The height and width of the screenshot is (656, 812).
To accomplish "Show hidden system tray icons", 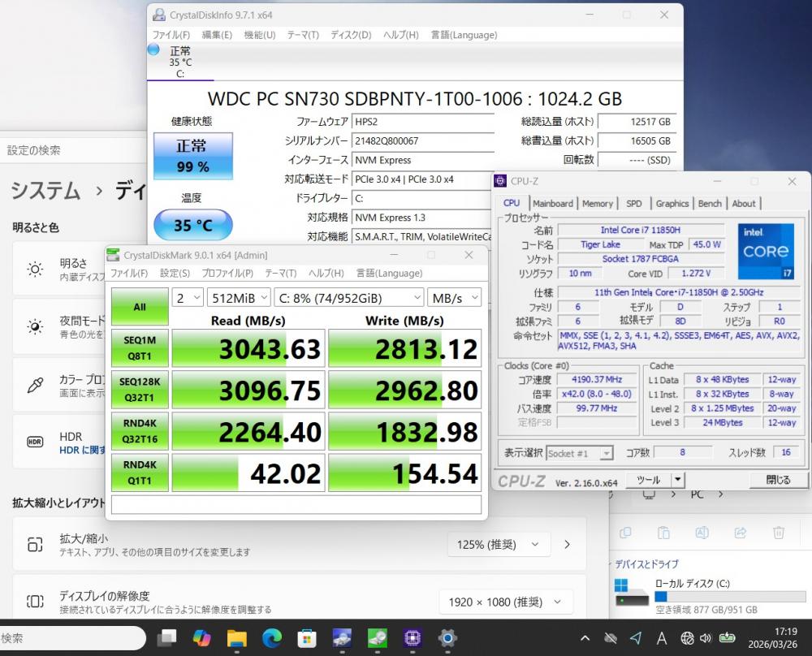I will click(x=584, y=637).
